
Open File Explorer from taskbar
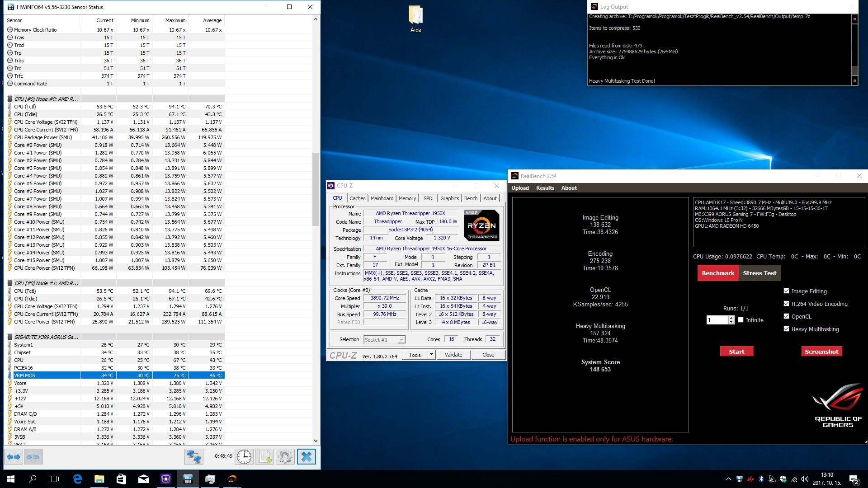click(99, 479)
